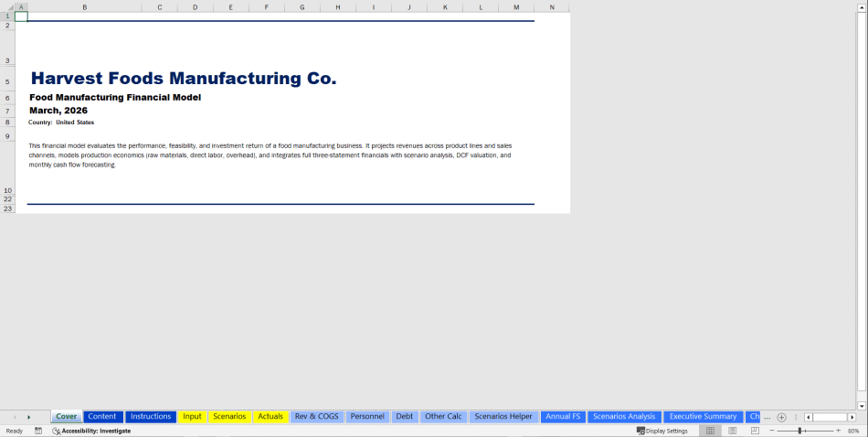Open the Rev & COGS sheet tab
The height and width of the screenshot is (437, 868).
pos(316,417)
